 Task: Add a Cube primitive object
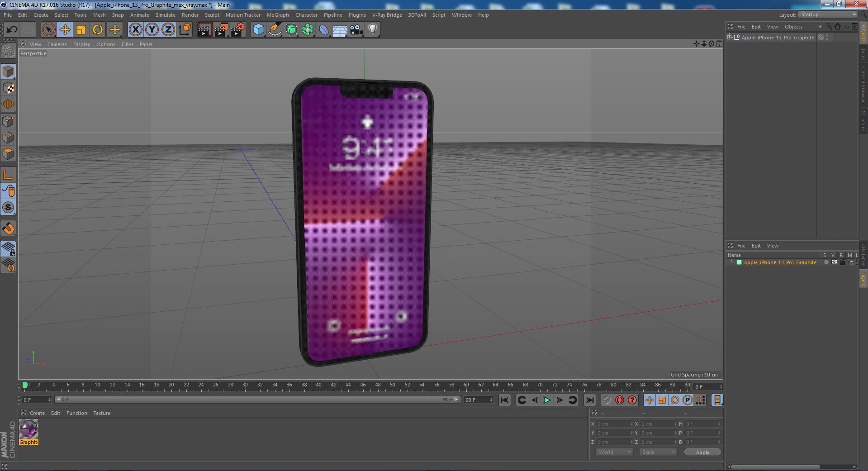(258, 30)
